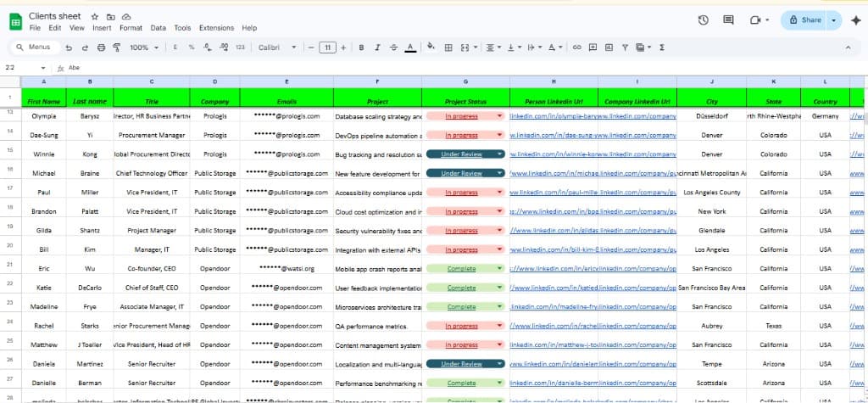
Task: Open the Insert menu
Action: 102,28
